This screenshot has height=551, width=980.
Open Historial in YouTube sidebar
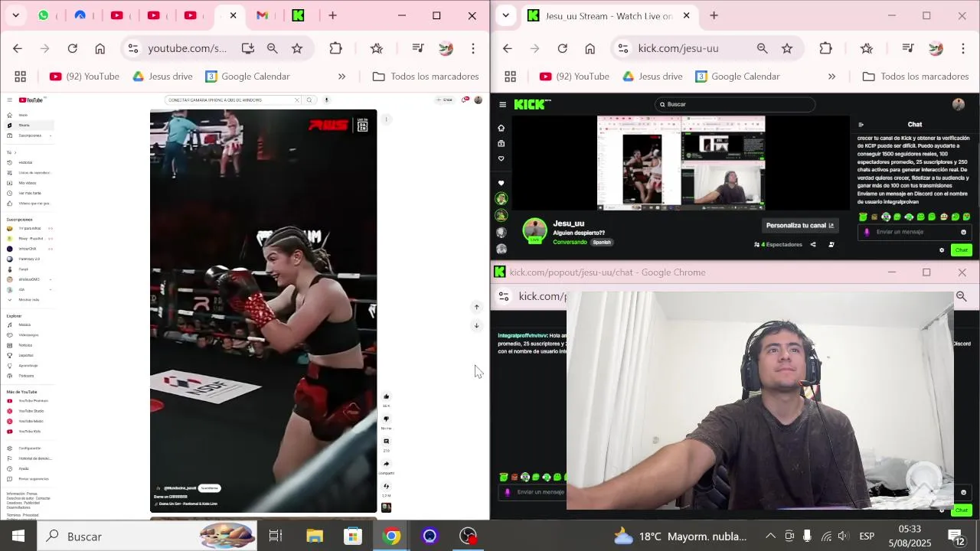[25, 162]
